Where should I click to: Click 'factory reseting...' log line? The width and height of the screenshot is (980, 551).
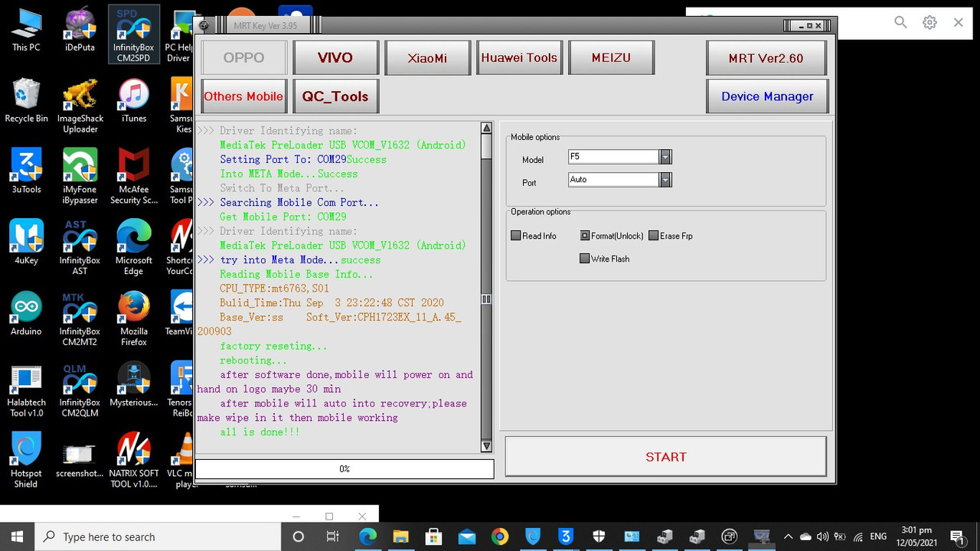273,346
